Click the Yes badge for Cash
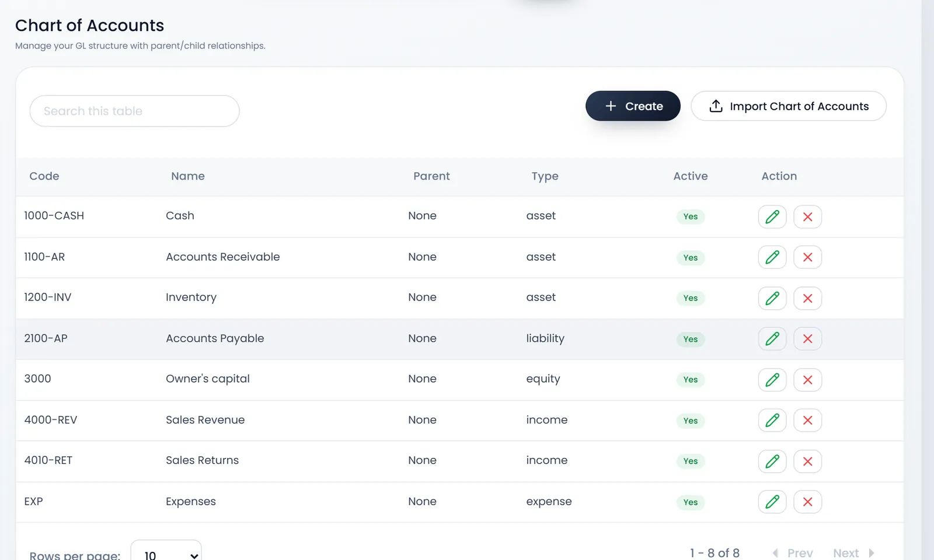This screenshot has height=560, width=934. point(691,216)
